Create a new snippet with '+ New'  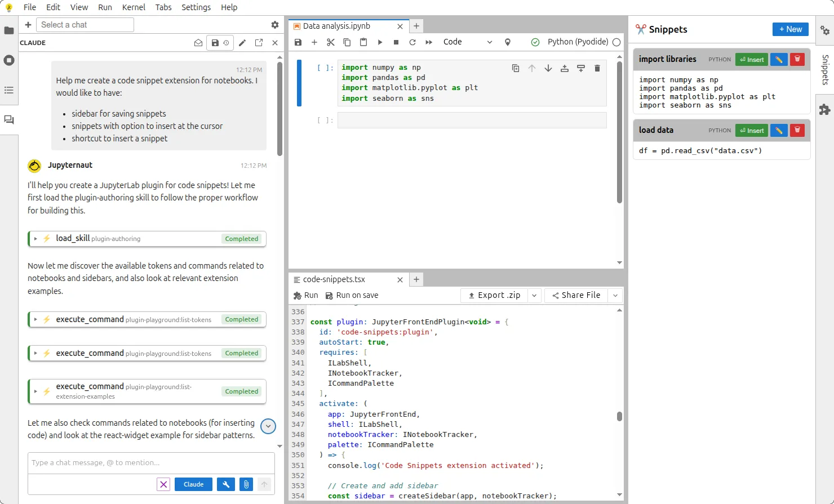click(x=791, y=29)
